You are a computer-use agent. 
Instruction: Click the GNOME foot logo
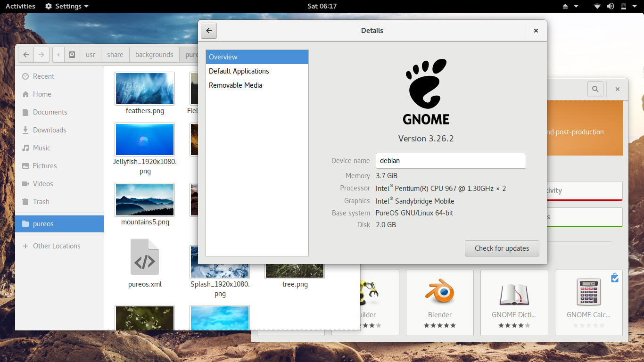click(426, 92)
